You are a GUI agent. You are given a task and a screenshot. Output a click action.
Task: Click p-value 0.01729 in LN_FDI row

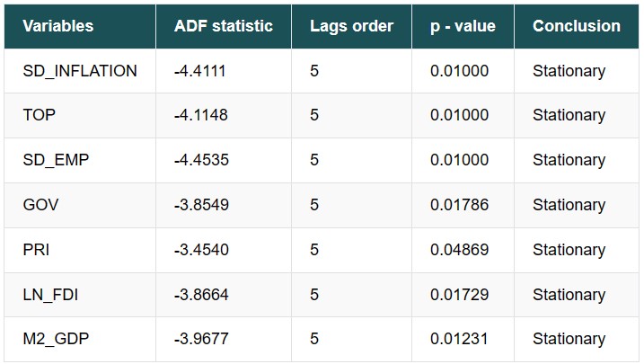click(x=459, y=295)
